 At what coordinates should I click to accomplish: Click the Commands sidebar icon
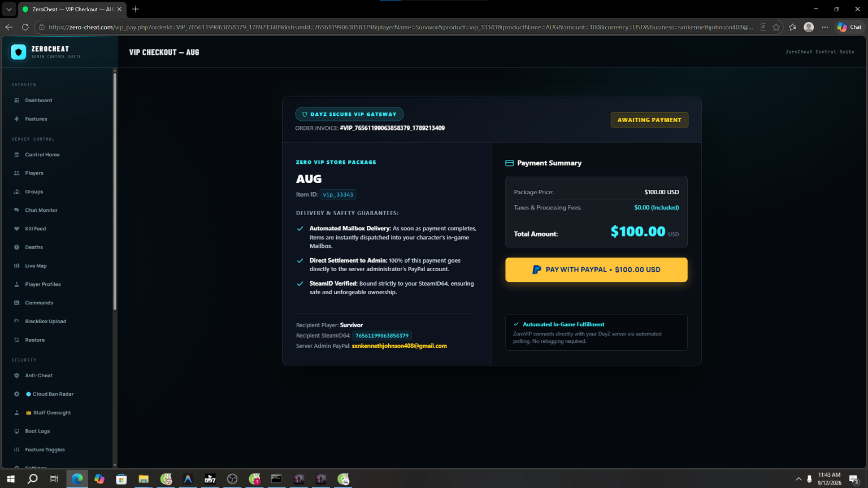pyautogui.click(x=16, y=303)
